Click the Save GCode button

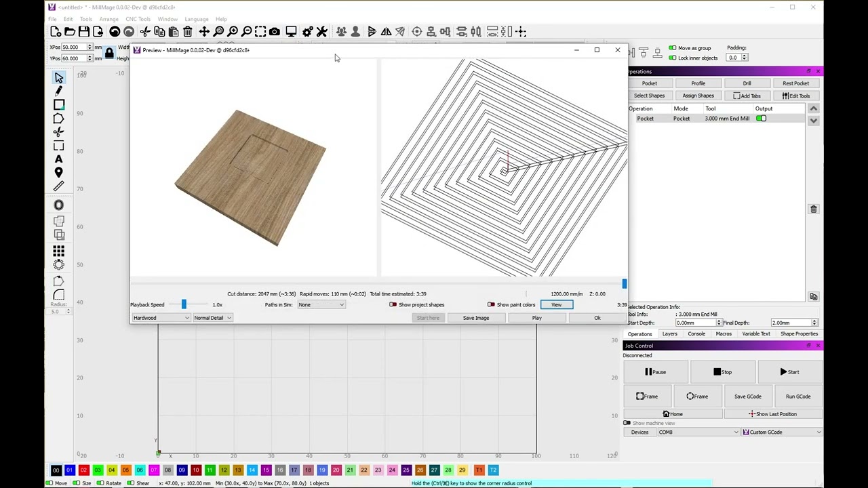[747, 396]
